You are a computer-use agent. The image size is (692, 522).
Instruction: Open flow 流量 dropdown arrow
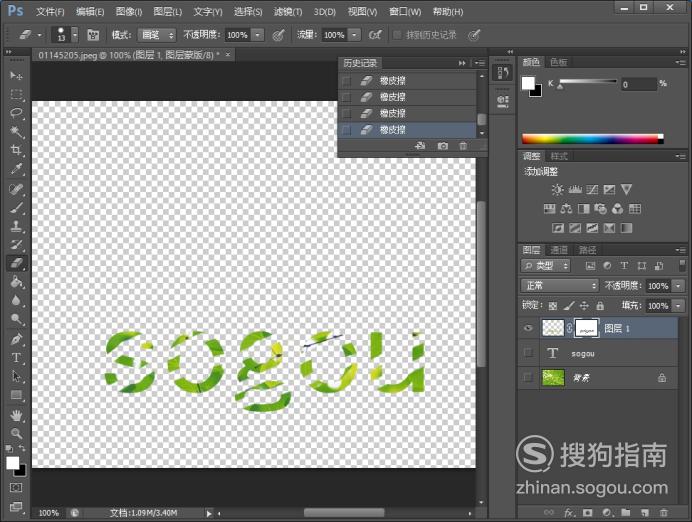pyautogui.click(x=354, y=35)
